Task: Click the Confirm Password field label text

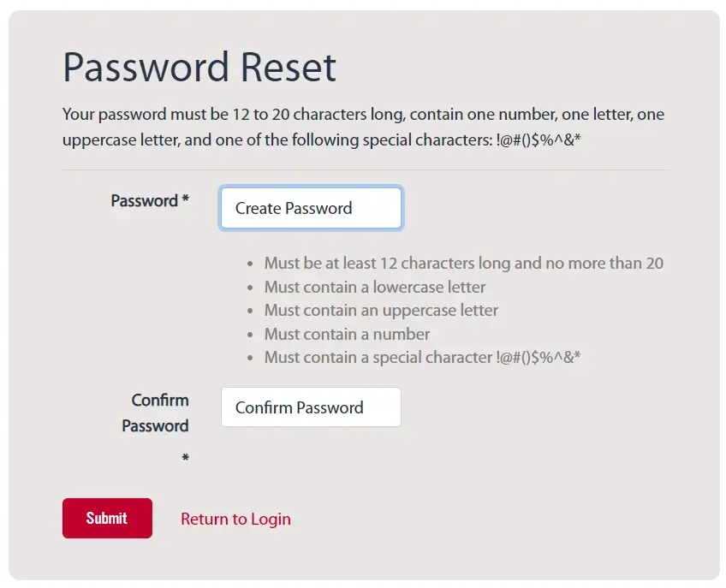Action: pyautogui.click(x=156, y=413)
